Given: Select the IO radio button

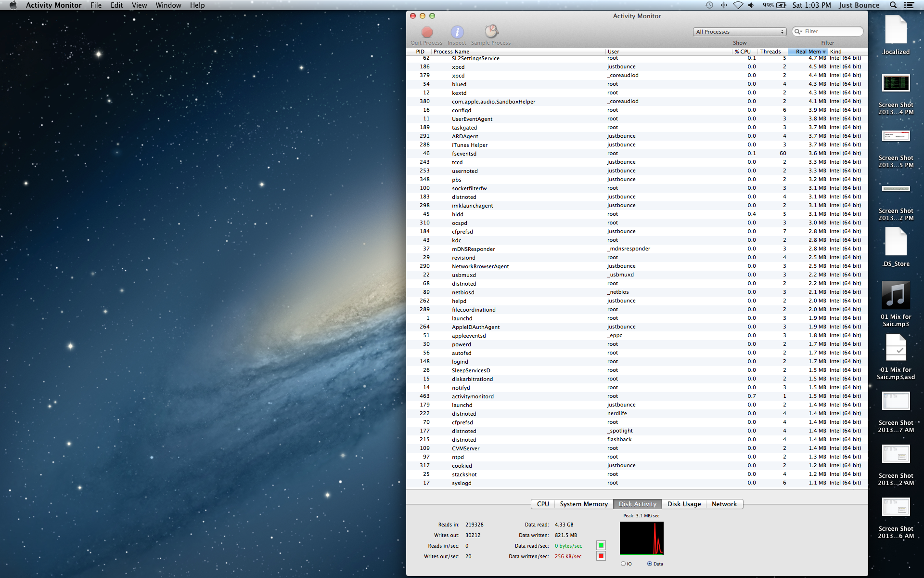Looking at the screenshot, I should click(x=623, y=564).
